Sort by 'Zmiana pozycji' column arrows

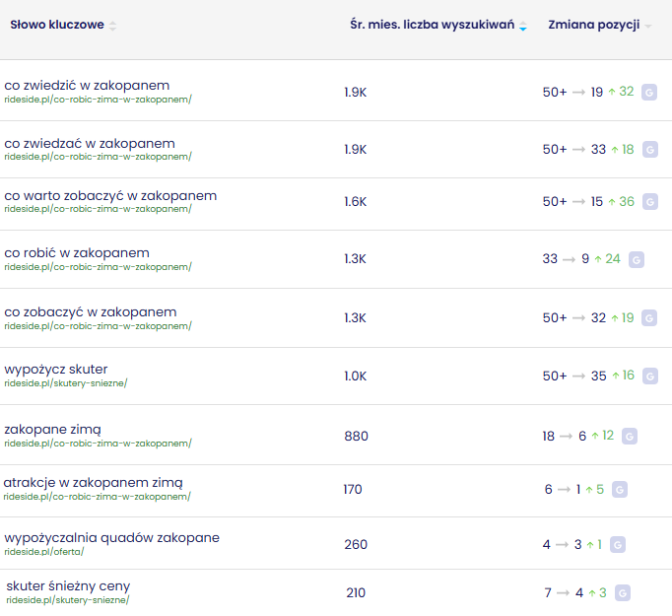tap(648, 26)
